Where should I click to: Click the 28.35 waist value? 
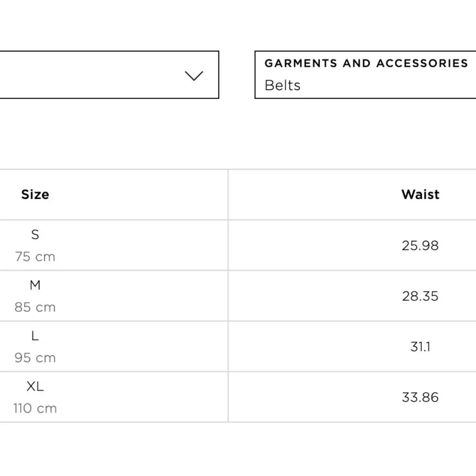(x=420, y=296)
